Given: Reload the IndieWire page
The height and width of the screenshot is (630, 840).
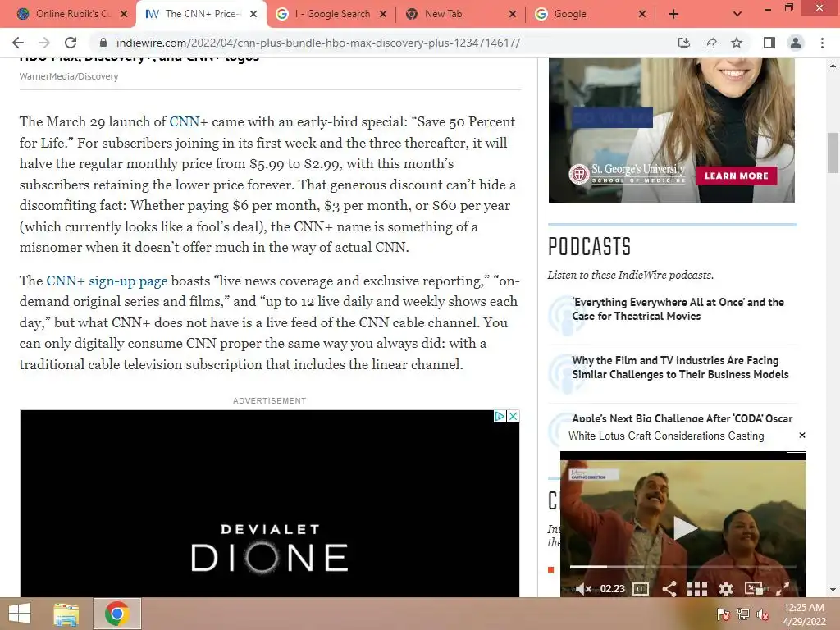Looking at the screenshot, I should pyautogui.click(x=71, y=43).
